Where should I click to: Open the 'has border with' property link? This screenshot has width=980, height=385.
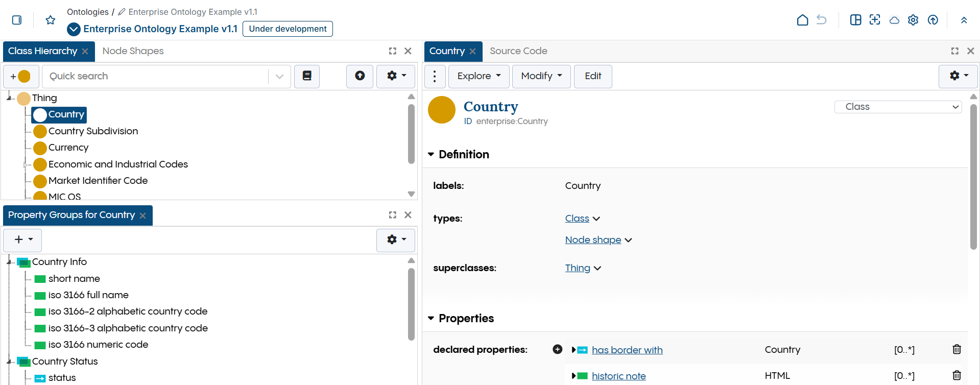(627, 350)
